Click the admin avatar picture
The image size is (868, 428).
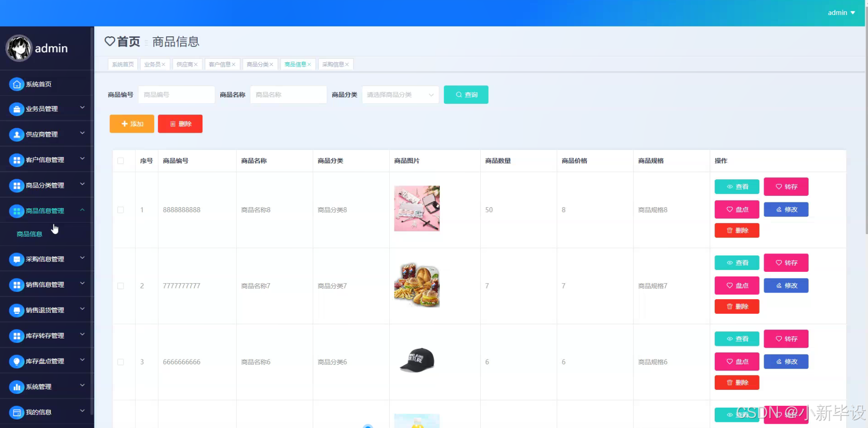coord(19,48)
